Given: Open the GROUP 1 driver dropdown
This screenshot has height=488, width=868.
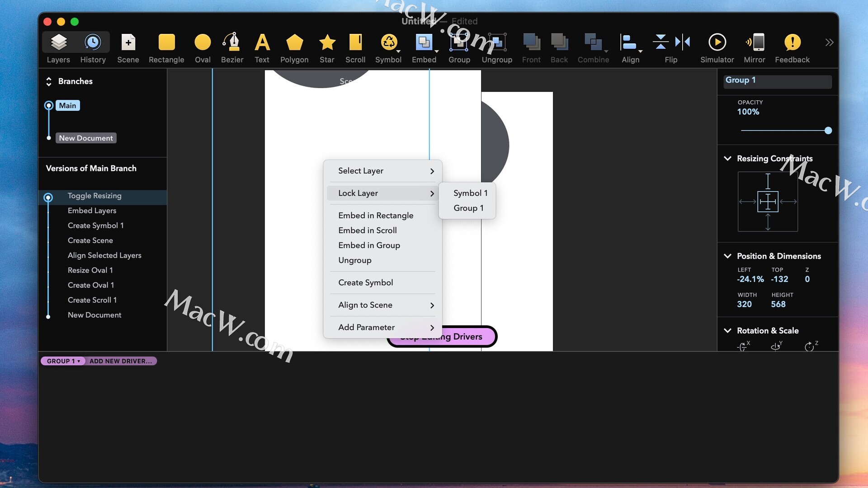Looking at the screenshot, I should 63,361.
